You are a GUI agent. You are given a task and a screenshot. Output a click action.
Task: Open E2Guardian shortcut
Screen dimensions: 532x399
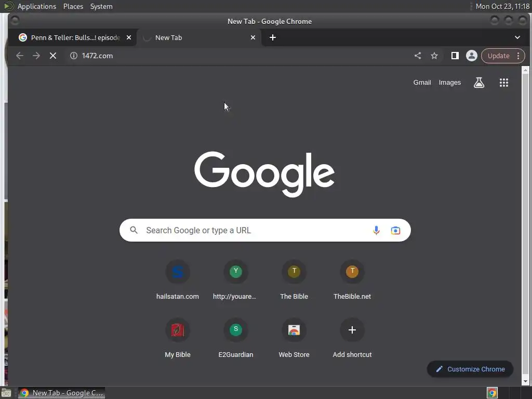[236, 338]
